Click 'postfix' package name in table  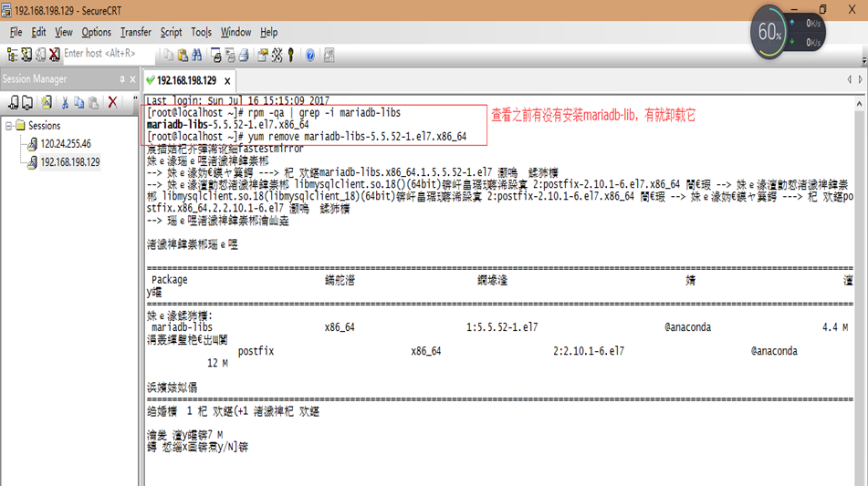(256, 351)
